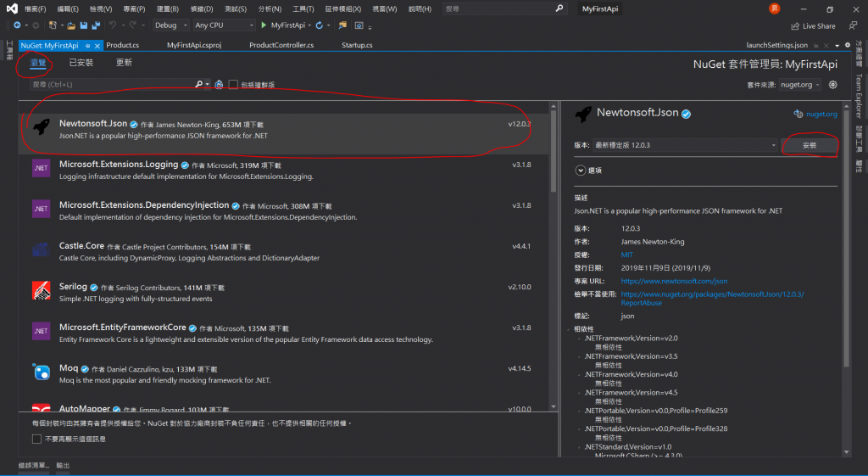Click the open file folder icon
Viewport: 868px width, 476px height.
tap(71, 25)
